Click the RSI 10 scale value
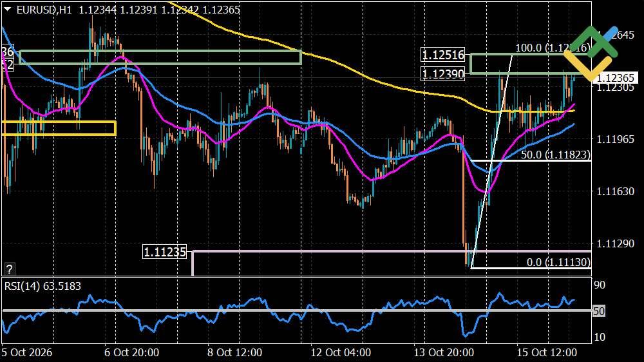This screenshot has height=362, width=644. tap(600, 337)
